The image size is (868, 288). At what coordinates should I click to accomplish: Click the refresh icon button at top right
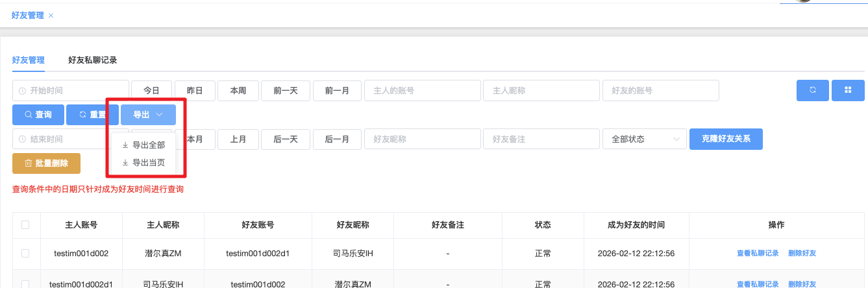point(813,90)
